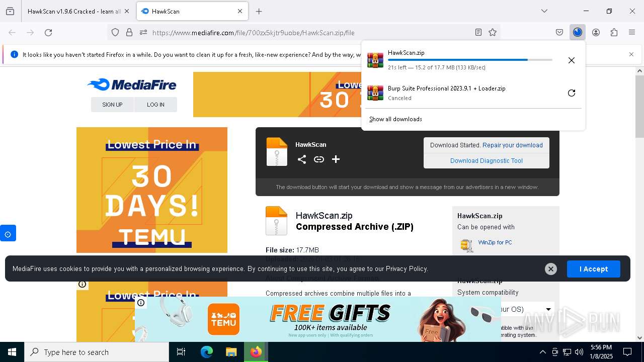This screenshot has width=644, height=362.
Task: Retry the Burp Suite Professional download
Action: click(x=572, y=93)
